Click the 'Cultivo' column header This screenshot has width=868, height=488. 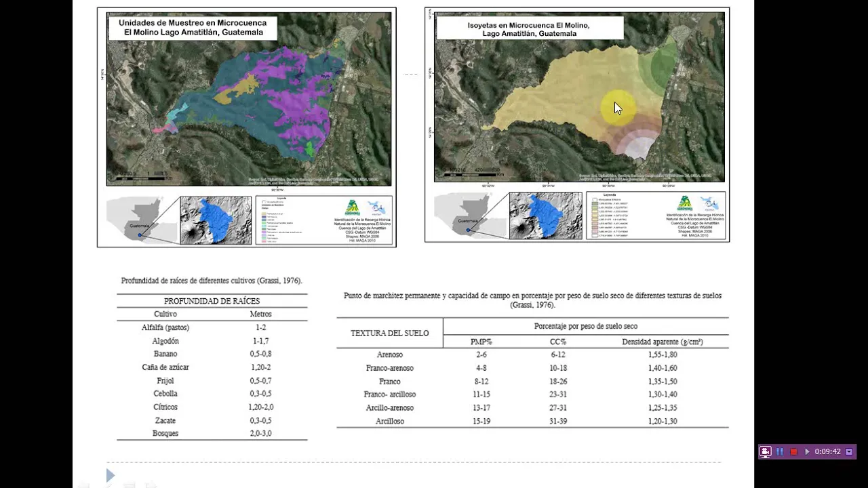pos(165,314)
